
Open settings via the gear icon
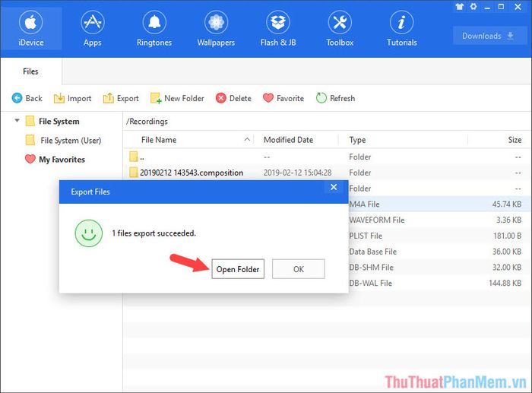pos(473,6)
